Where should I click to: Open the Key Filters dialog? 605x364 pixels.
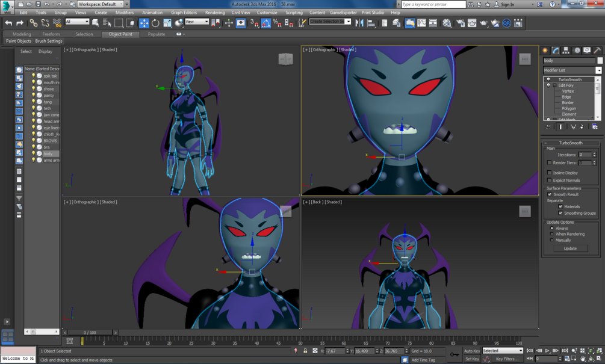click(x=507, y=359)
